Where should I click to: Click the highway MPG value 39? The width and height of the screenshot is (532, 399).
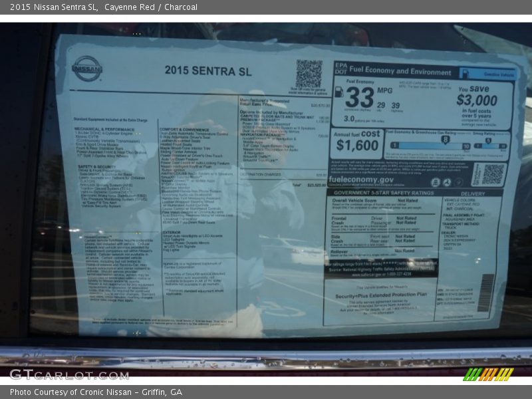[x=395, y=106]
